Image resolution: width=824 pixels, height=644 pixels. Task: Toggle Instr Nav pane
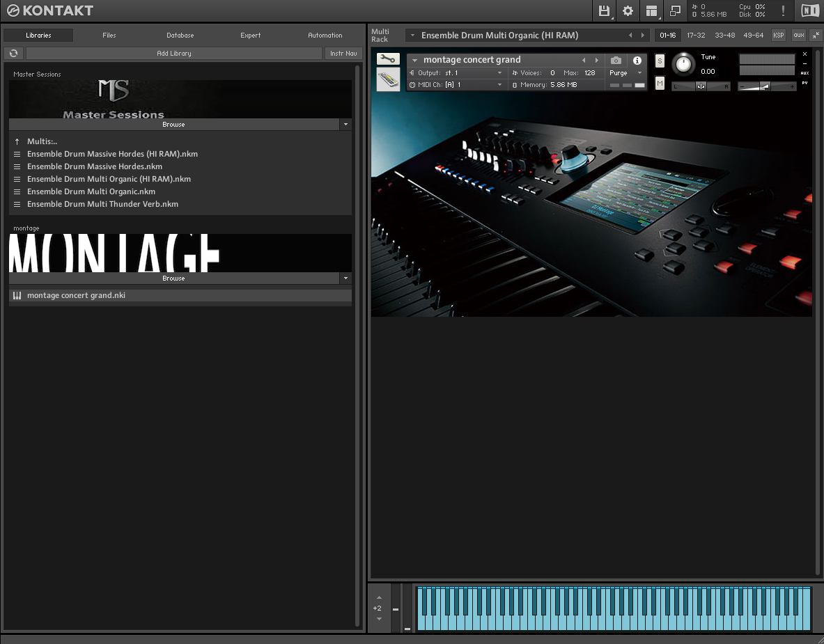[x=343, y=53]
